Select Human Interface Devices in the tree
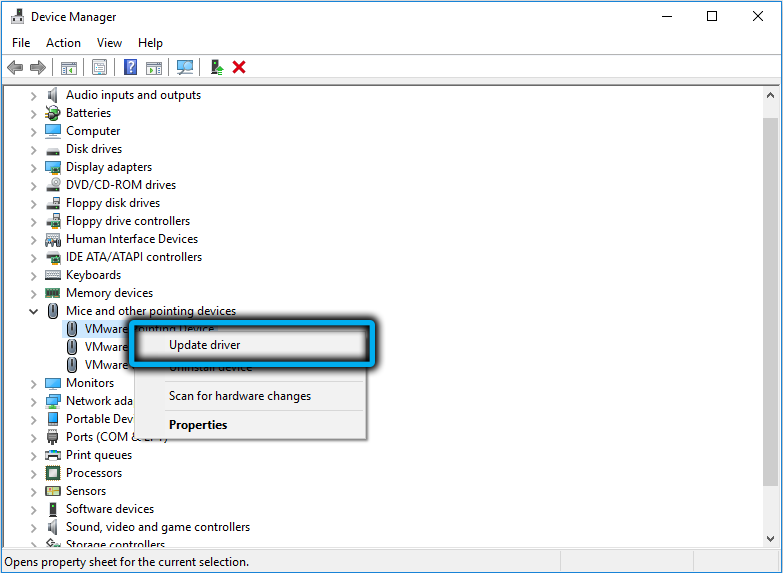The width and height of the screenshot is (783, 573). click(x=132, y=239)
